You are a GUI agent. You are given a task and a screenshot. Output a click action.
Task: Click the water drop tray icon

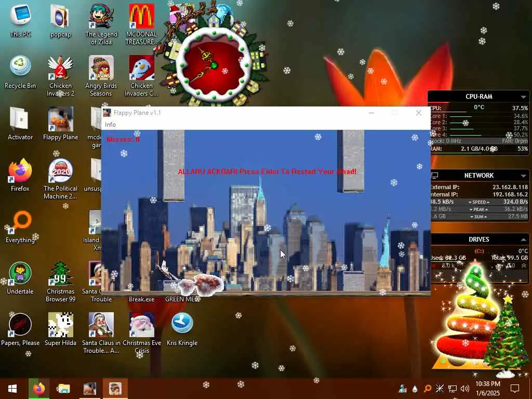click(415, 389)
